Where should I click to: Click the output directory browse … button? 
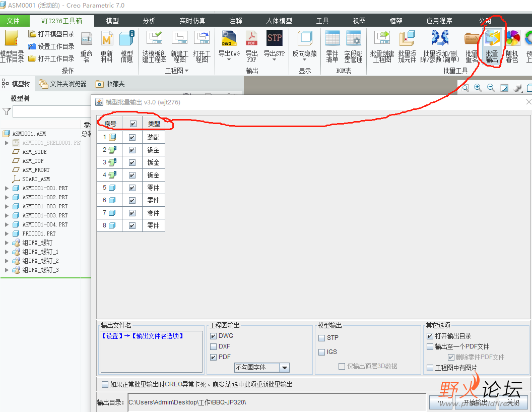click(440, 402)
